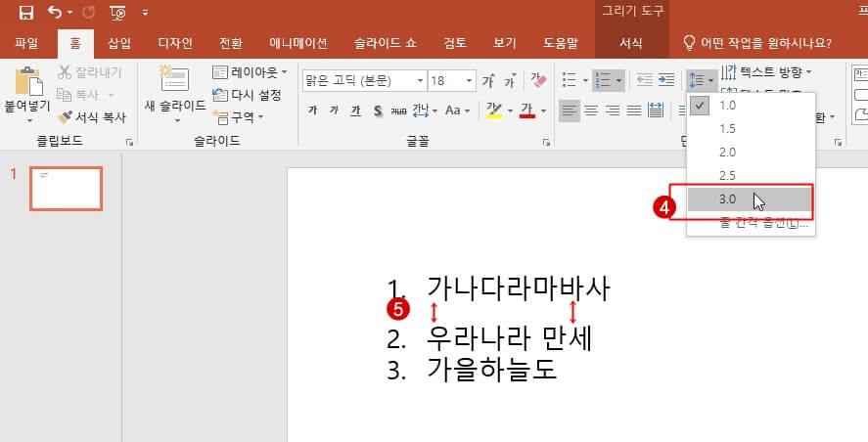Increase font size with the larger 가 icon
Screen dimensions: 868x442
(x=487, y=81)
